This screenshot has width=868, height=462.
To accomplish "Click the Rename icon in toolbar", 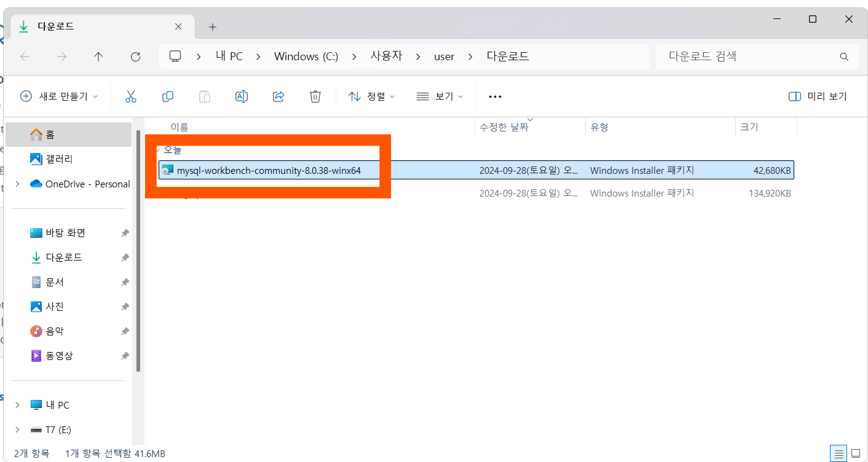I will tap(242, 96).
